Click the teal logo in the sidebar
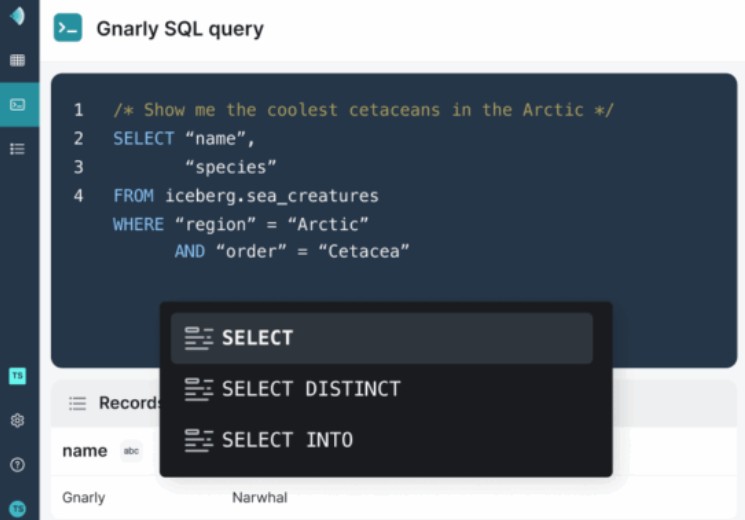 click(18, 18)
